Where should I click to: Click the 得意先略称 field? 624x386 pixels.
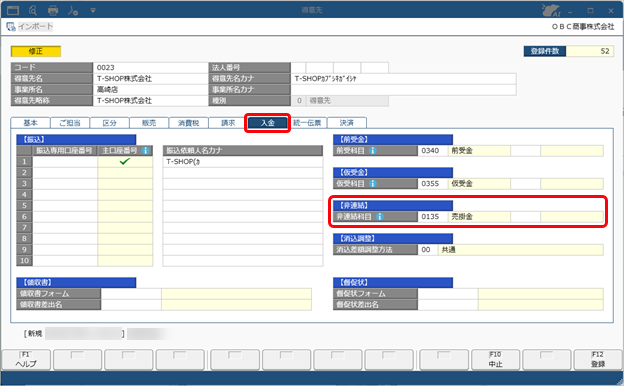150,101
